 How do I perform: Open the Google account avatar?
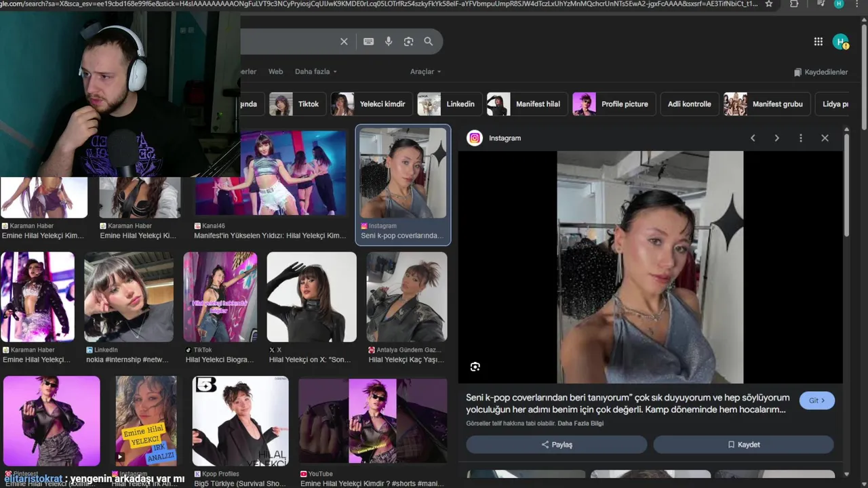[841, 42]
